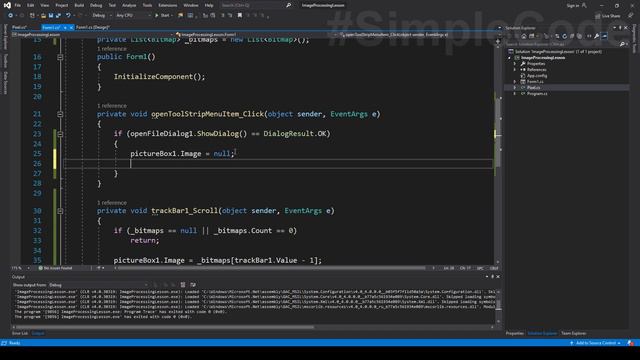
Task: Click Solution Explorer Show All Files icon
Action: tap(579, 36)
